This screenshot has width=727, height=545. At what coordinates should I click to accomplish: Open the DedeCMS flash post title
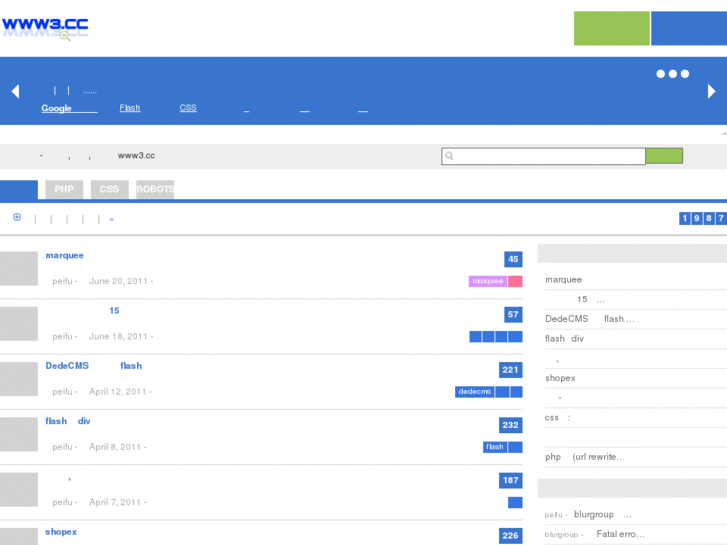click(94, 366)
